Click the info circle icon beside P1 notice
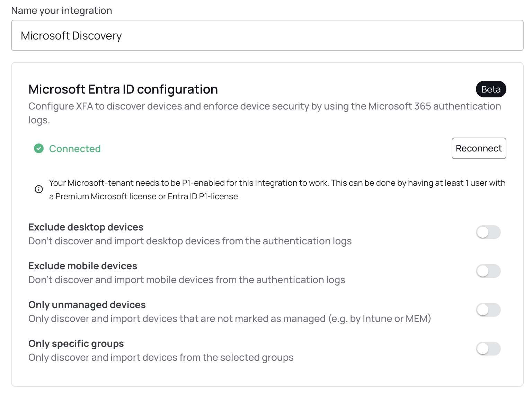Screen dimensions: 532x393 point(39,189)
